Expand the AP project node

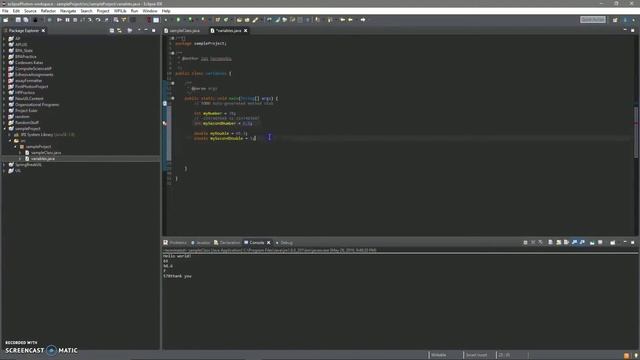(x=4, y=39)
